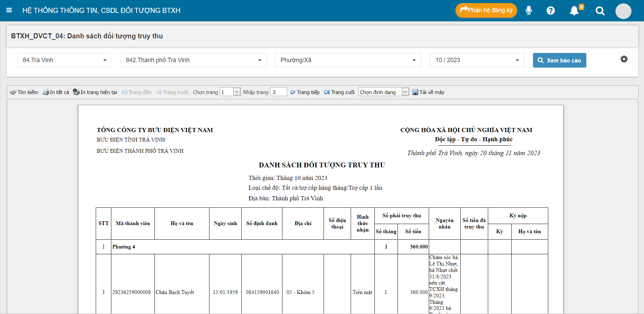The height and width of the screenshot is (314, 644).
Task: Open report settings gear icon
Action: pos(624,59)
